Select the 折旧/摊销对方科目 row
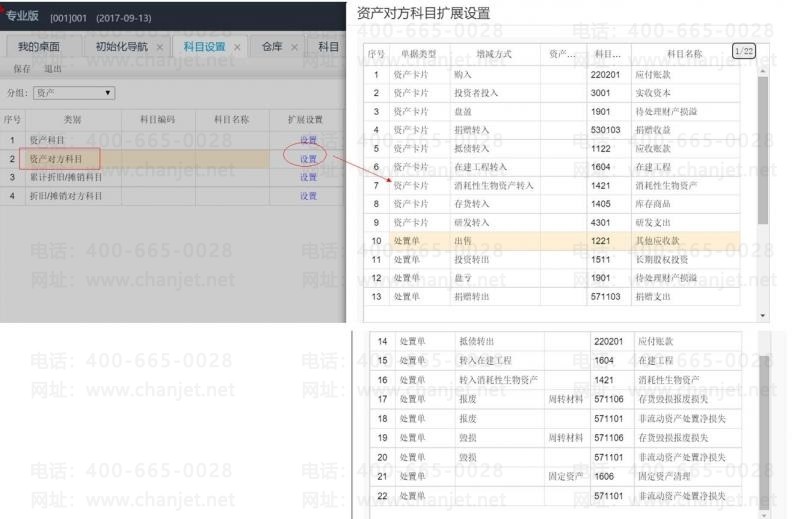800x519 pixels. [x=172, y=196]
